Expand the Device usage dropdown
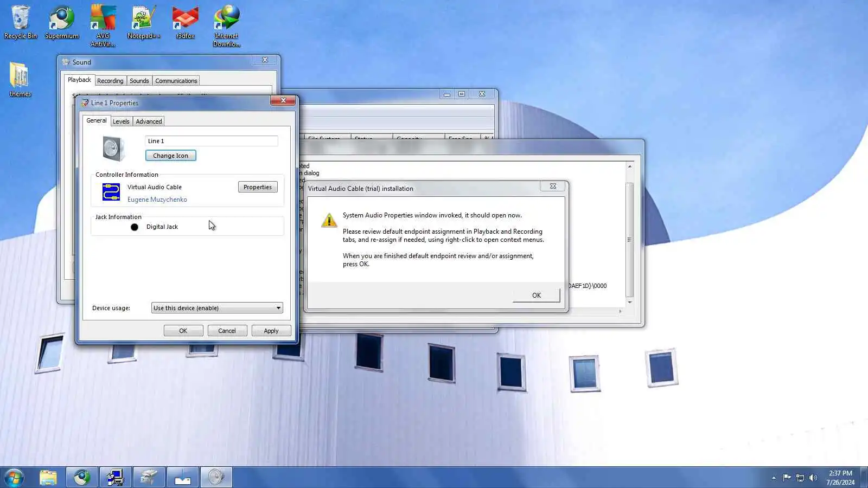This screenshot has height=488, width=868. coord(217,308)
